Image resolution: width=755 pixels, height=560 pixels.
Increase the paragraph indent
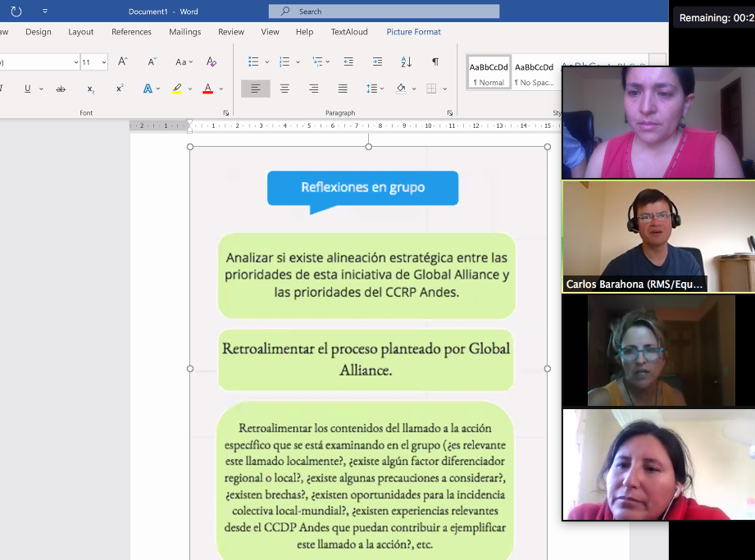[x=377, y=62]
